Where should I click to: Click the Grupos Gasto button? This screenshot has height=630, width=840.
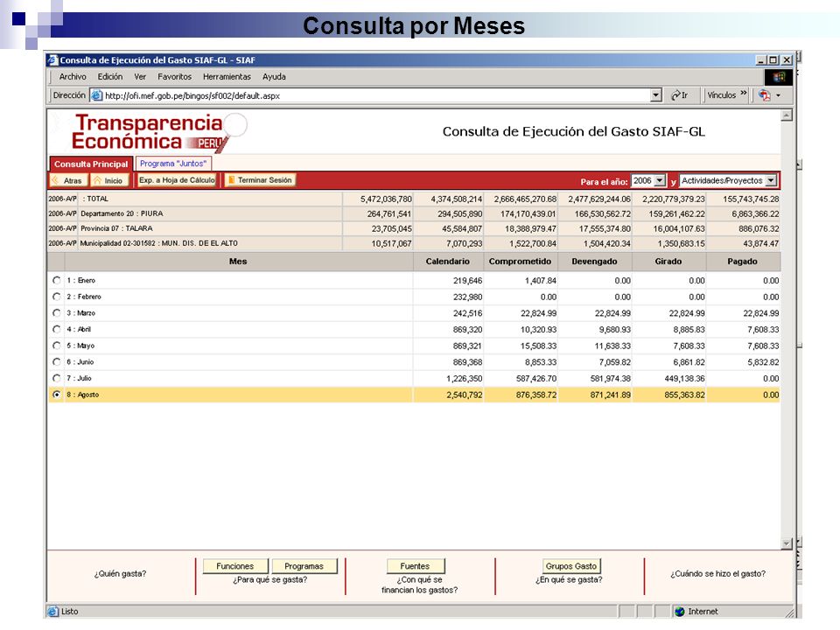coord(571,566)
